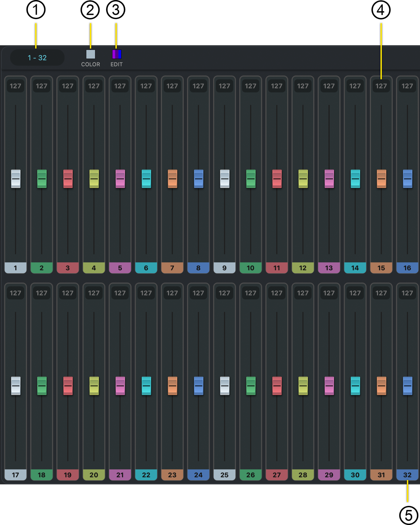
Task: Click the white fader handle on channel 1
Action: [x=16, y=179]
